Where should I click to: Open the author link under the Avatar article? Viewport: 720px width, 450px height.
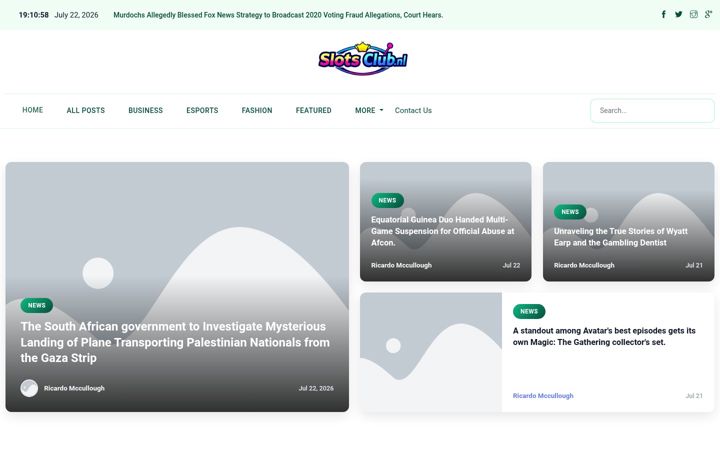coord(543,395)
